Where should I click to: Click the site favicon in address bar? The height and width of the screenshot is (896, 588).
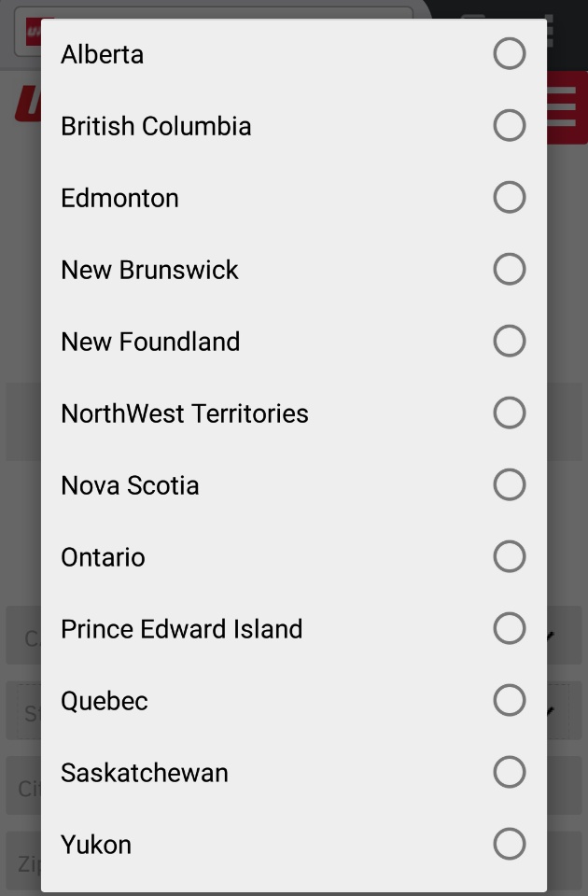coord(34,31)
